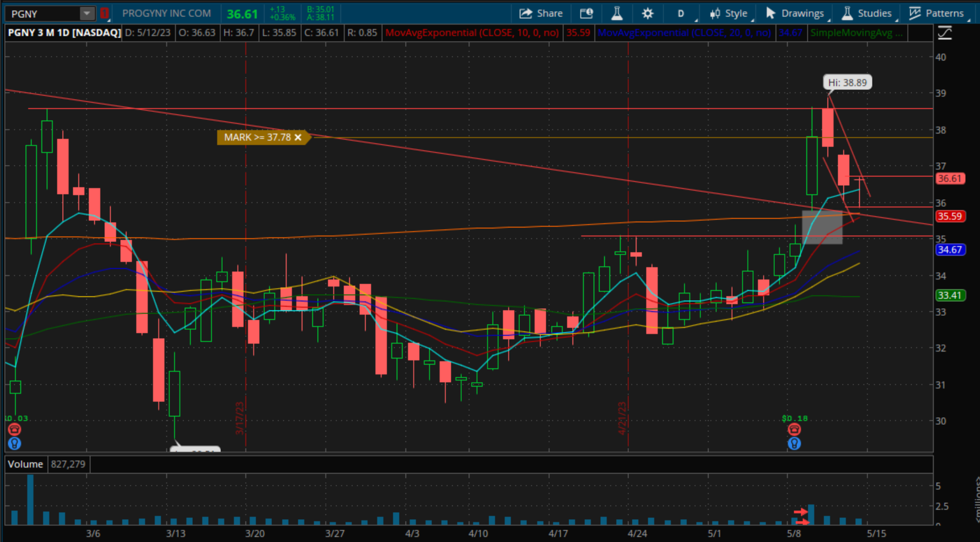This screenshot has height=542, width=980.
Task: Select the blue MovAvgExponential 20 study label
Action: point(684,33)
